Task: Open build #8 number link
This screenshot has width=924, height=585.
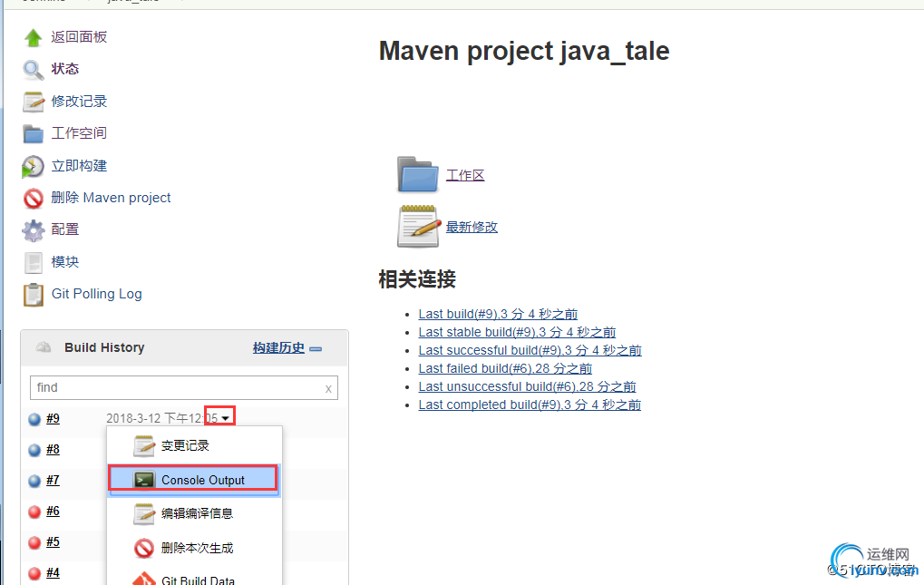Action: click(x=53, y=450)
